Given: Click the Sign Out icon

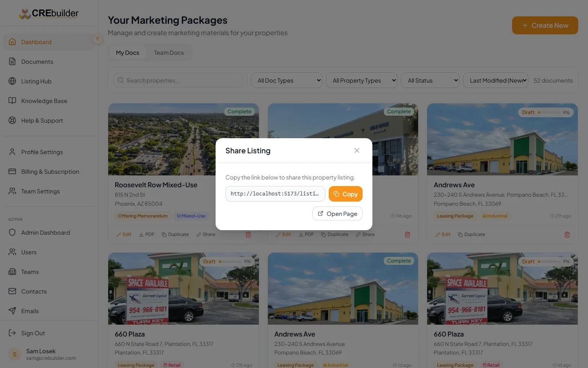Looking at the screenshot, I should click(12, 333).
